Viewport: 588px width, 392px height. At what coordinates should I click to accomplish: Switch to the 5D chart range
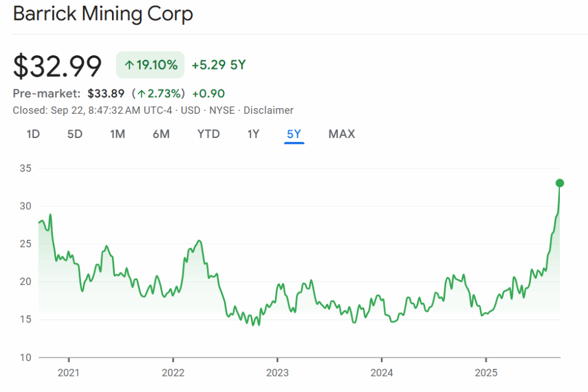point(75,134)
